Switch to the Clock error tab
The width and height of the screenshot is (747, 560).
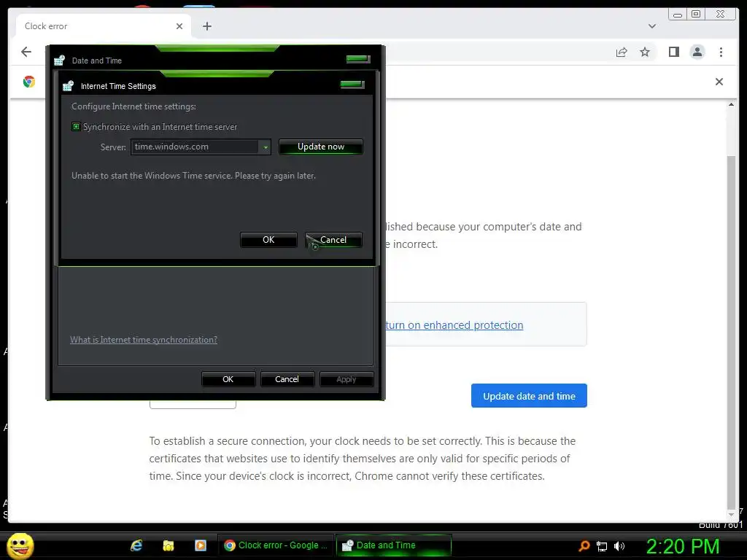click(104, 26)
